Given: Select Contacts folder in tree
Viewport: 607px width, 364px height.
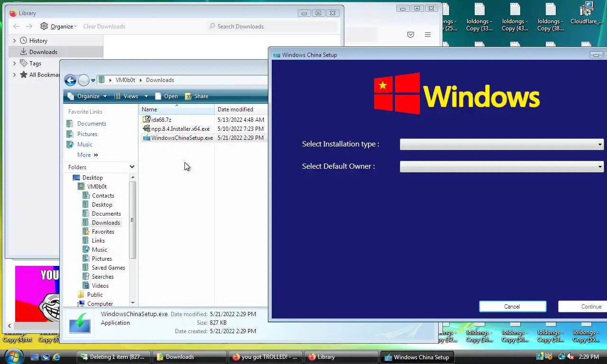Looking at the screenshot, I should pyautogui.click(x=103, y=196).
